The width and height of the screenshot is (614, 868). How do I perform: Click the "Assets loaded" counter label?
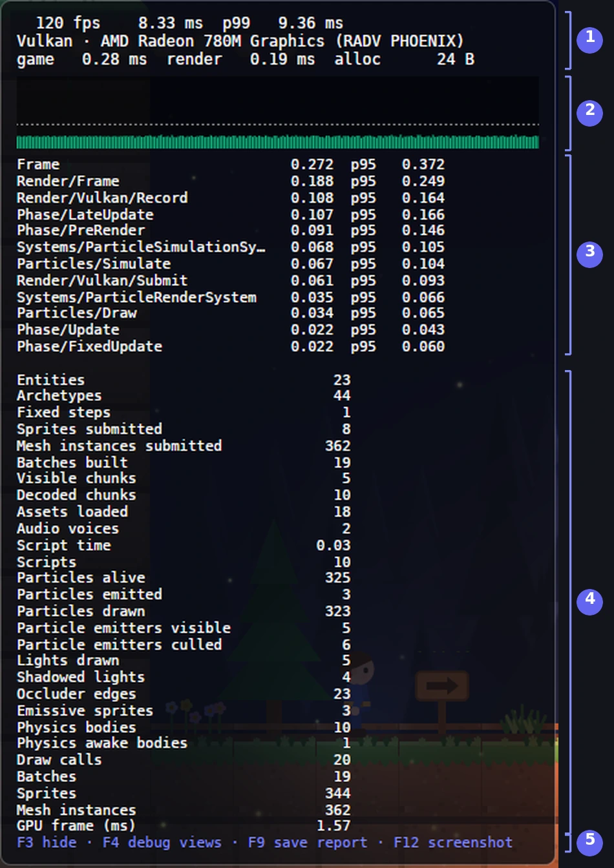[72, 512]
